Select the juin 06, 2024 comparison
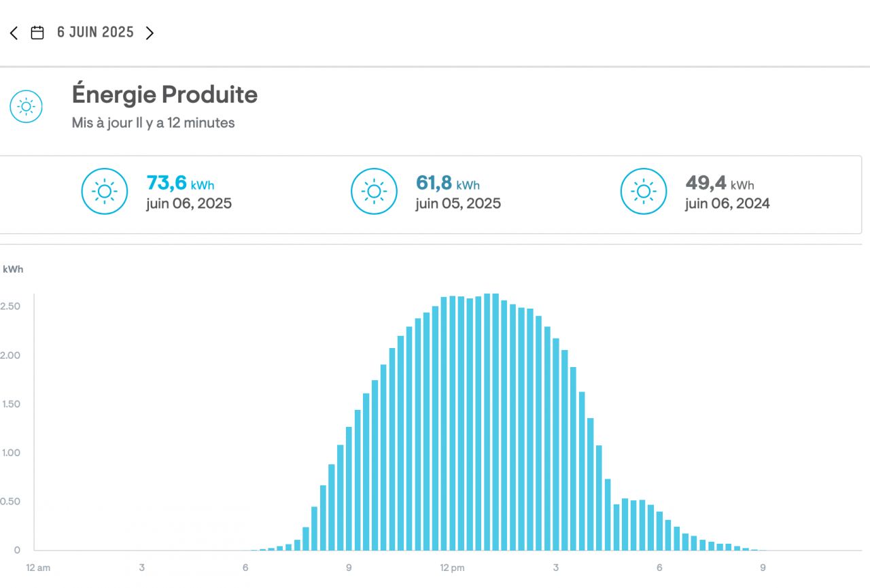Screen dimensions: 870x588 (727, 203)
